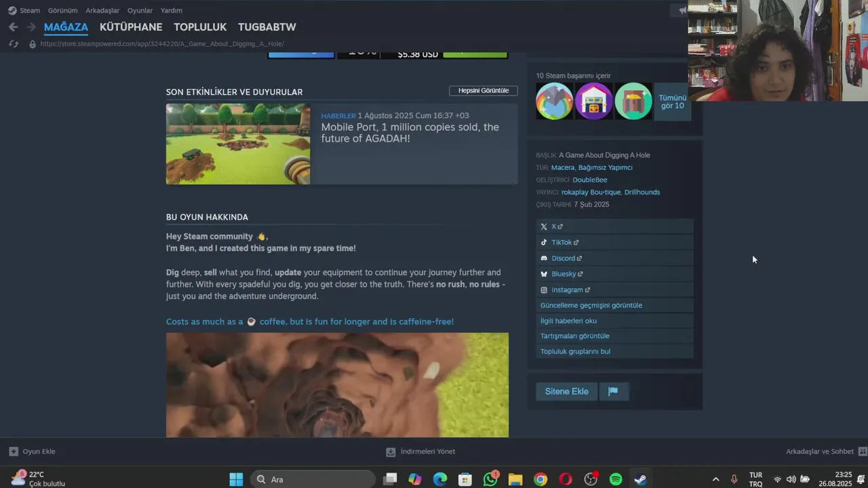Open Microsoft Store from the taskbar

[x=465, y=479]
